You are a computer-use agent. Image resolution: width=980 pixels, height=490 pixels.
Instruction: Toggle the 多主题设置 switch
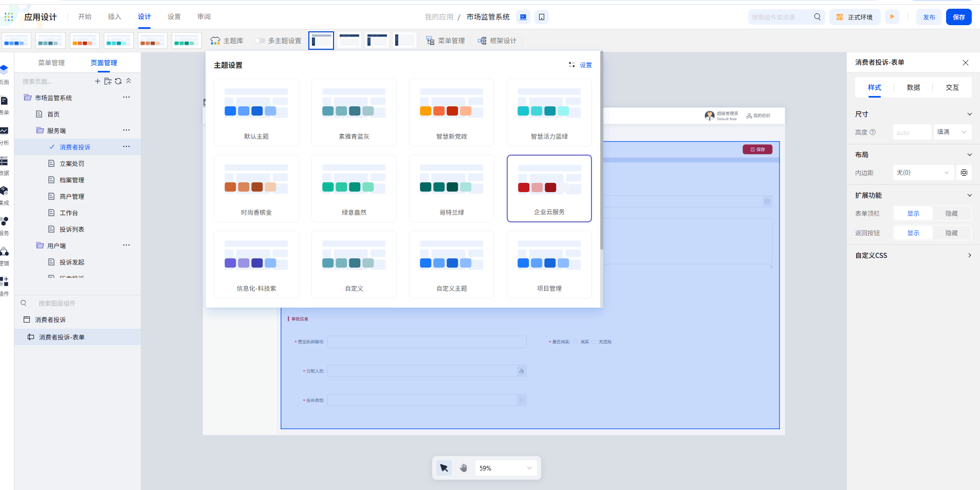click(260, 41)
